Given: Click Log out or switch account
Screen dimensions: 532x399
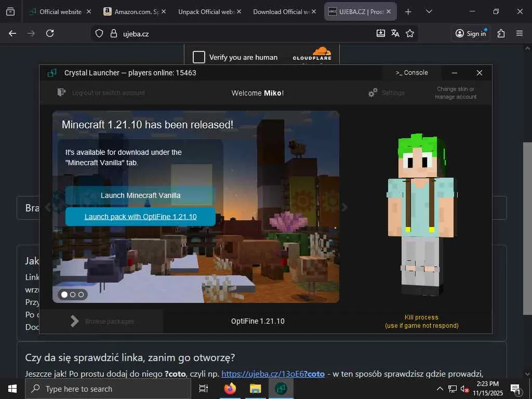Looking at the screenshot, I should 109,93.
